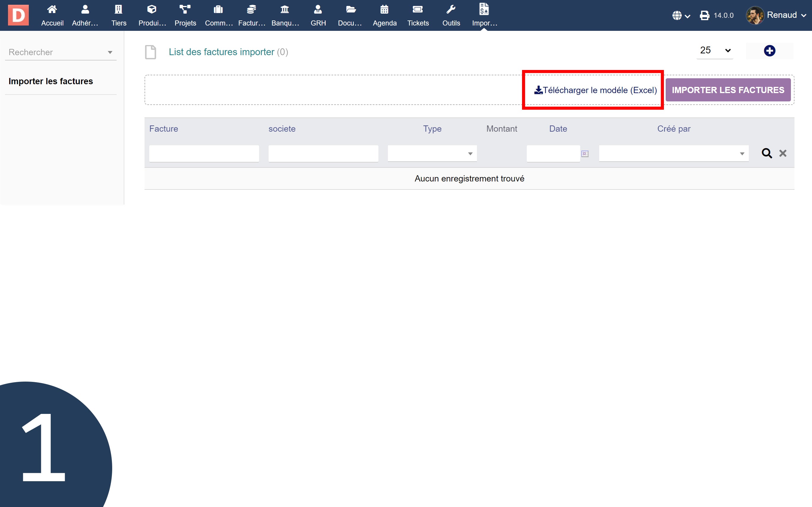Screen dimensions: 812x507
Task: Expand the Créé par filter dropdown
Action: 673,154
